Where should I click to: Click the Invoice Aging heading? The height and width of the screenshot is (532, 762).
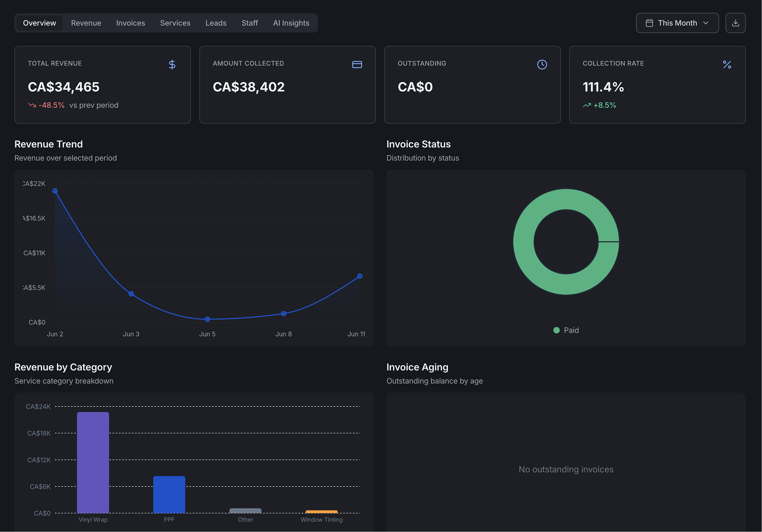[417, 367]
